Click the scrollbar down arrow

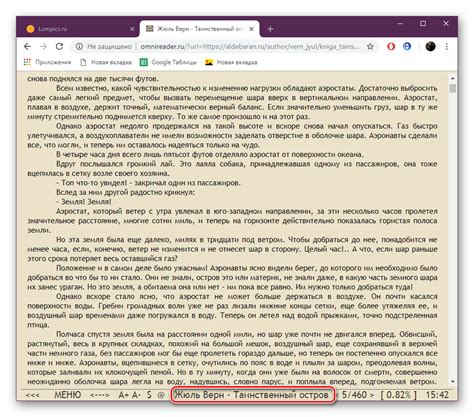[x=452, y=382]
